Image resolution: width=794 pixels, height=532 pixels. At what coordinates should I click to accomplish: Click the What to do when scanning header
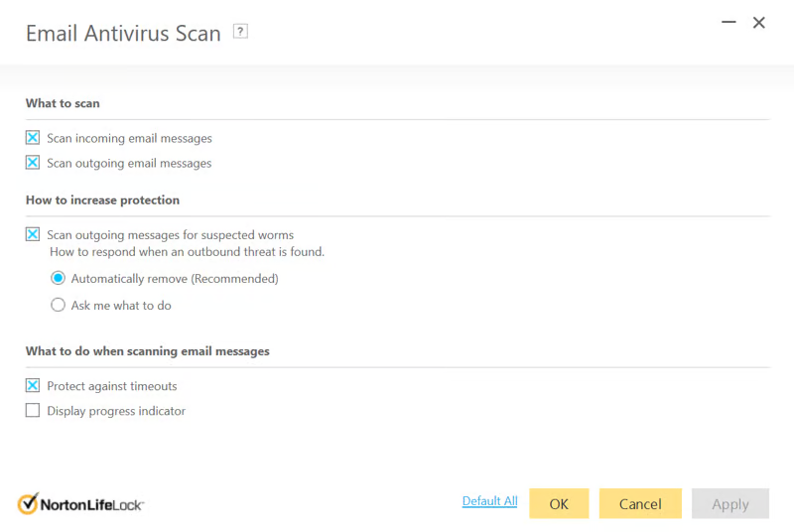147,351
